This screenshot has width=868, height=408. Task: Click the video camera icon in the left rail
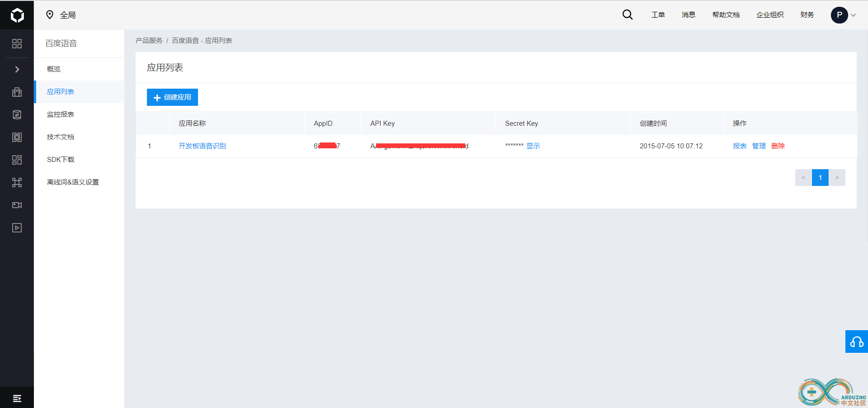17,205
